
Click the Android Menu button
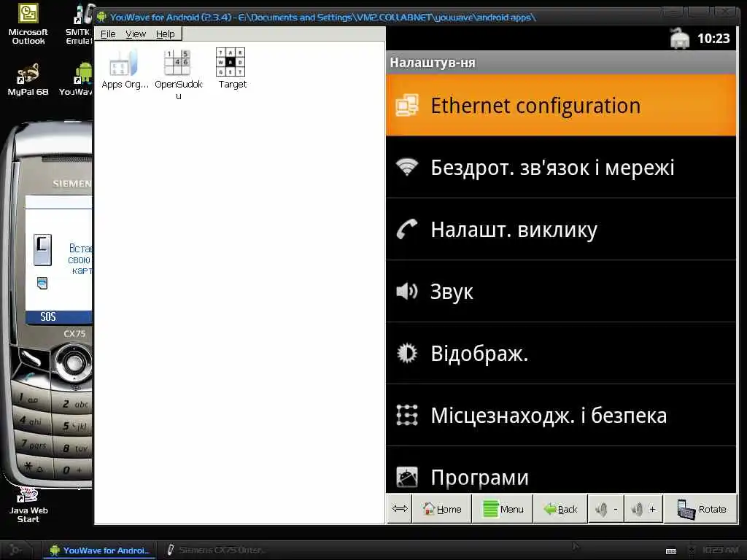503,509
